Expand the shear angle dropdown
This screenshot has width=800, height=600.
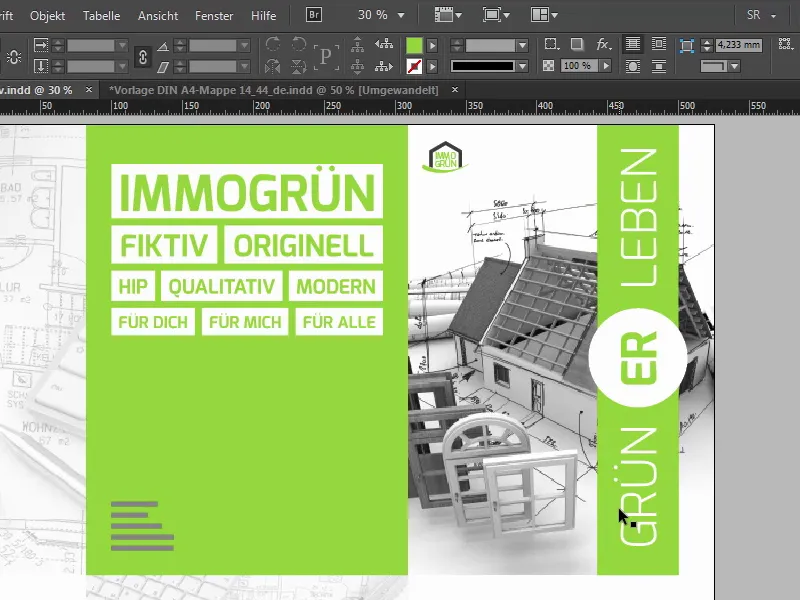pos(244,66)
